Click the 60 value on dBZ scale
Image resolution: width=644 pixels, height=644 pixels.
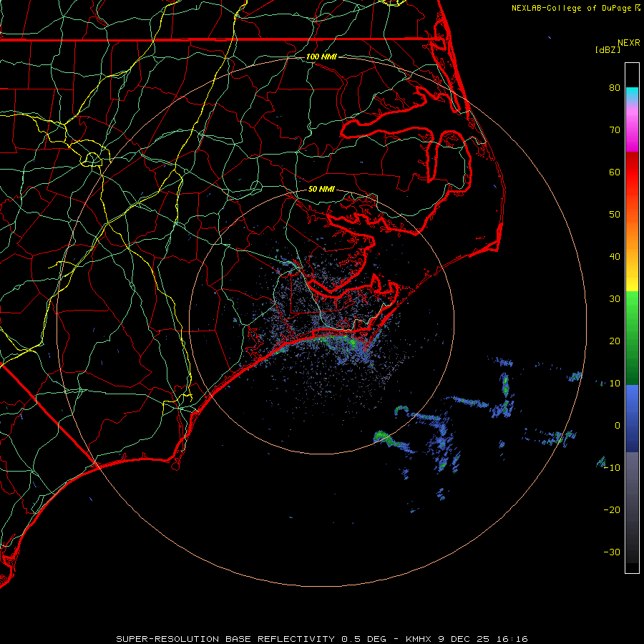point(615,172)
